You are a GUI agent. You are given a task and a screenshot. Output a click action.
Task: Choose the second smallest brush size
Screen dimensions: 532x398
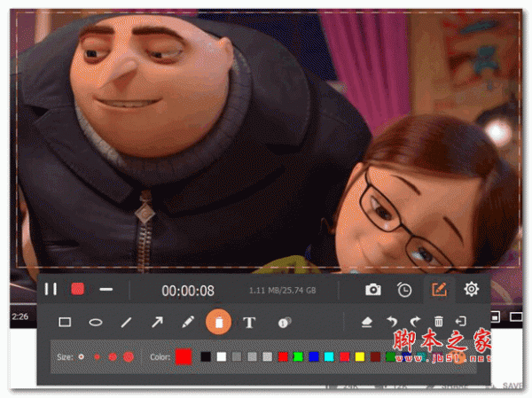click(x=97, y=356)
